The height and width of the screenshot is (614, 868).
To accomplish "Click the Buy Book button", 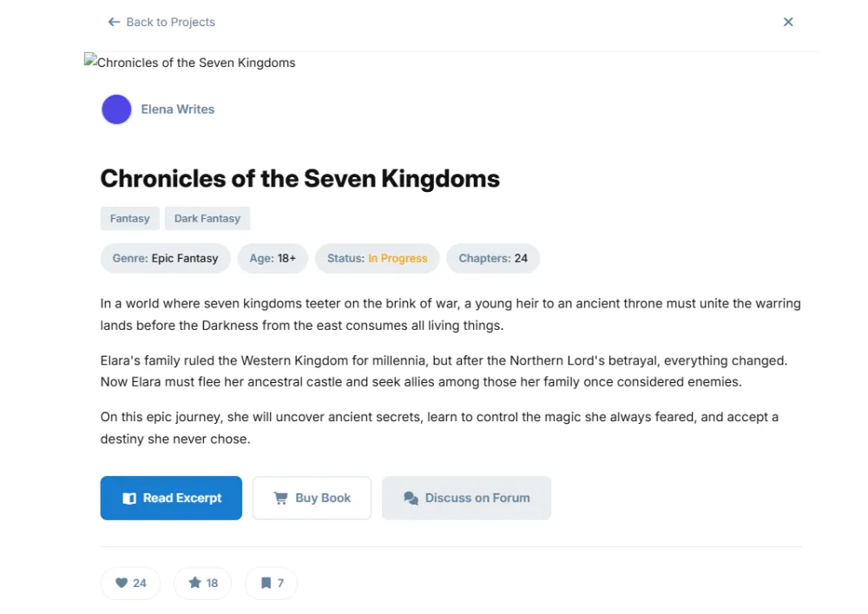I will (x=312, y=498).
